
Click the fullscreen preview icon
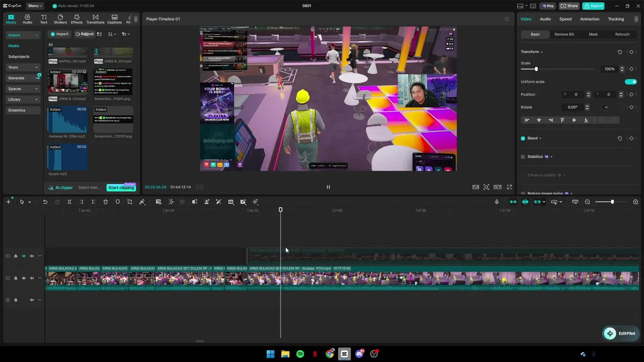click(509, 187)
